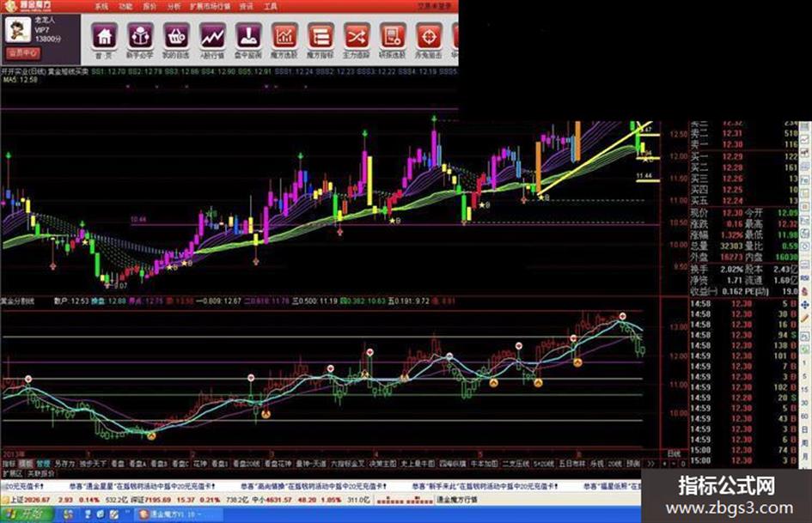Expand more template tabs with >> arrow
Viewport: 812px width, 523px height.
point(651,464)
